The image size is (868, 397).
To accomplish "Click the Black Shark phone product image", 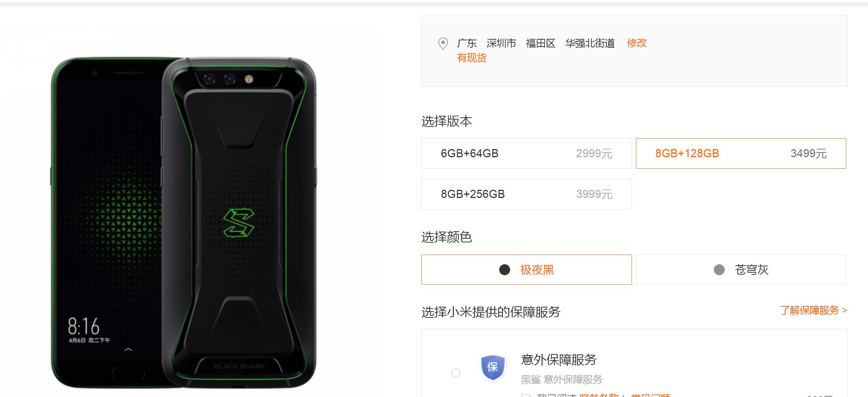I will 184,223.
